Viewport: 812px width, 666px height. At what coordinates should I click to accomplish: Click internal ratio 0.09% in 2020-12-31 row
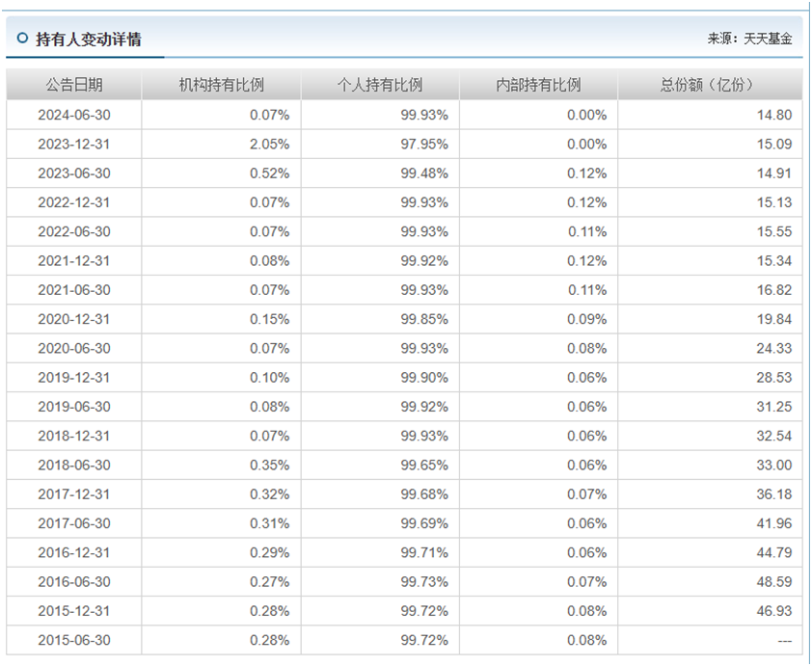click(586, 319)
